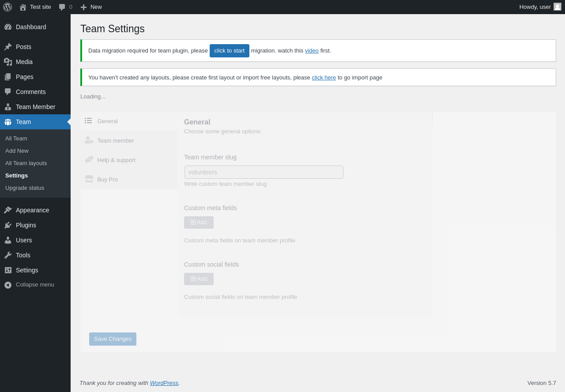Screen dimensions: 565x392
Task: Open the Help & support tab
Action: tap(129, 160)
